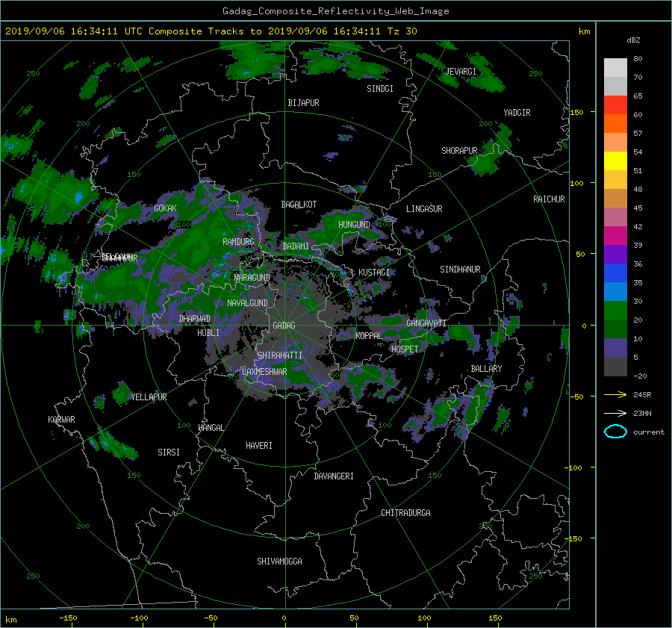
Task: Click the GANGAVATI label
Action: point(426,323)
